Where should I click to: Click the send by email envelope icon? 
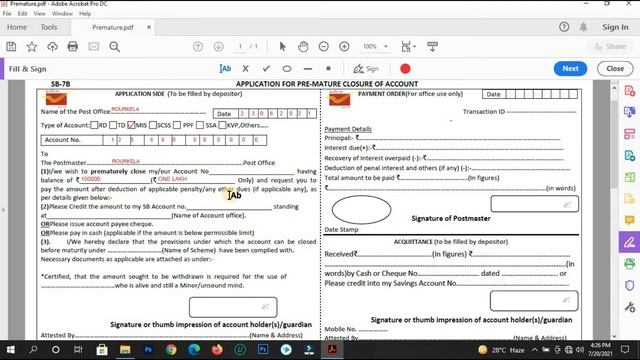(94, 47)
